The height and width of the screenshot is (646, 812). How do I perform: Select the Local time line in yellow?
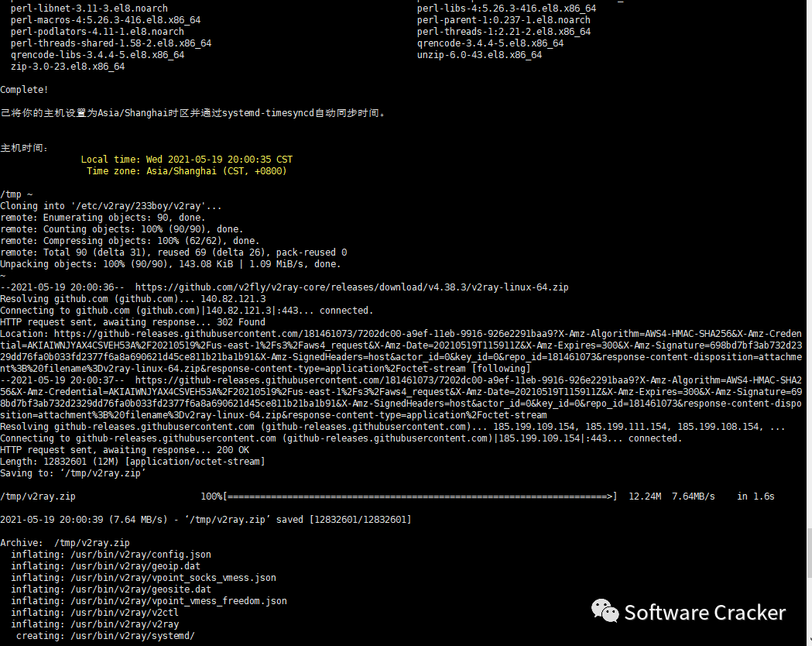click(x=187, y=160)
